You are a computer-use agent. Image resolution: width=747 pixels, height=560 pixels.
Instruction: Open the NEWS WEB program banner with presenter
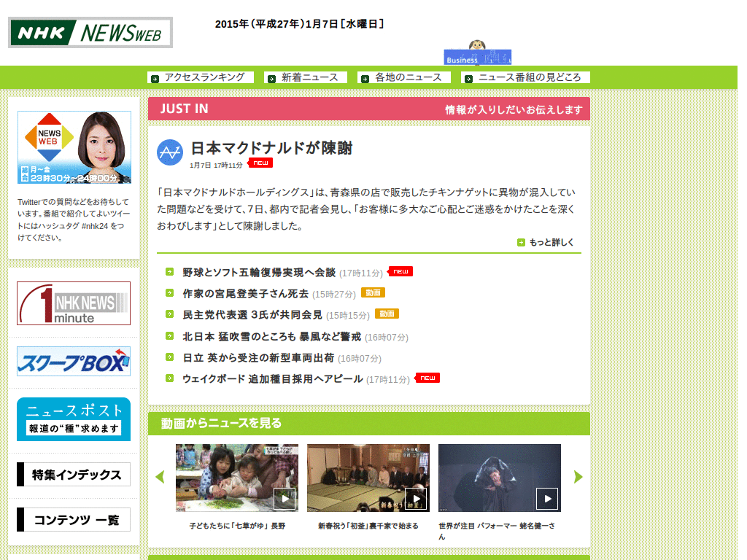(74, 147)
